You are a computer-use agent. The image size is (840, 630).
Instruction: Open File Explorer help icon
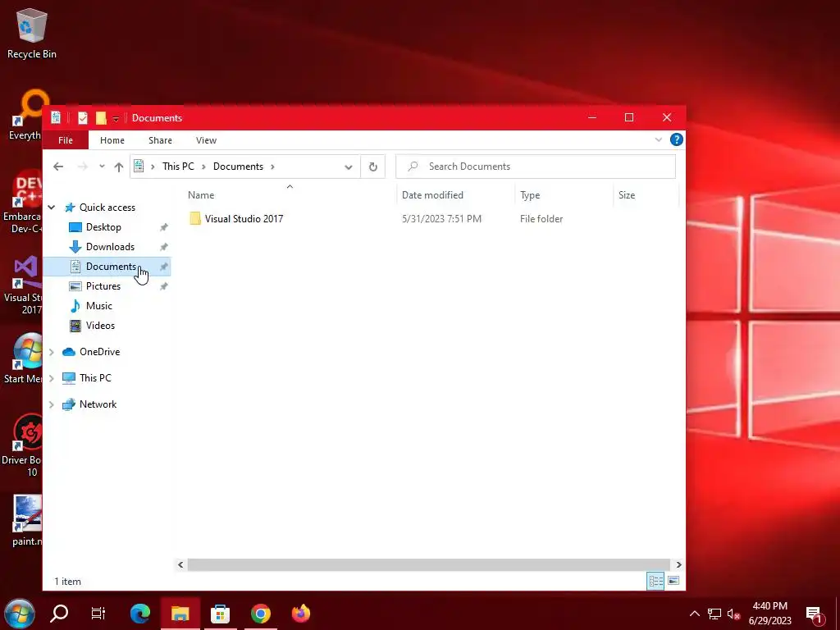coord(677,139)
